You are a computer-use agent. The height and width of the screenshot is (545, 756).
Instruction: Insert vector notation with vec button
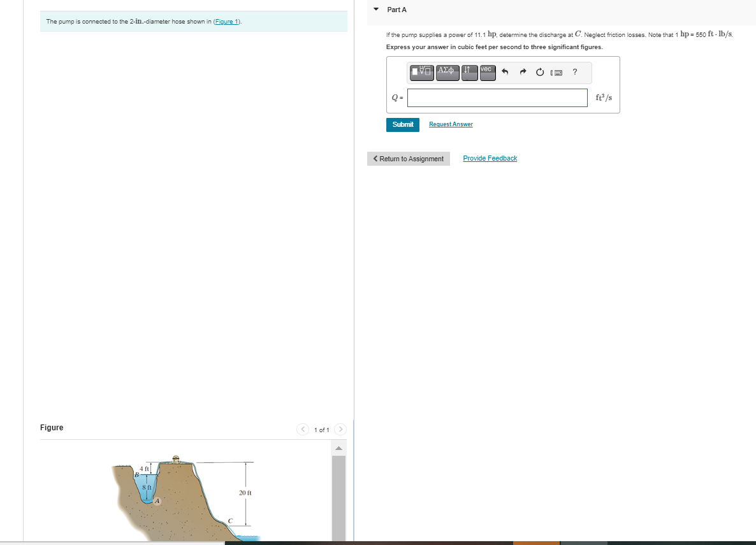pyautogui.click(x=488, y=72)
